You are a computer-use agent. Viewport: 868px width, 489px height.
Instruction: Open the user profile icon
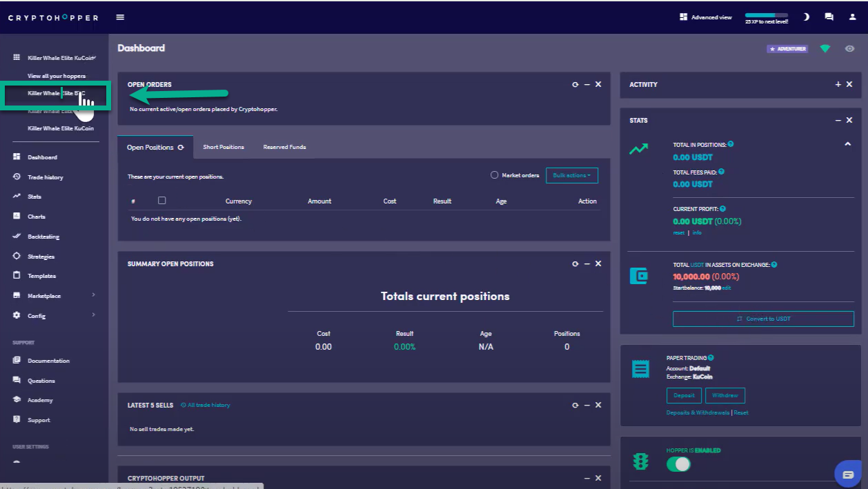(852, 17)
